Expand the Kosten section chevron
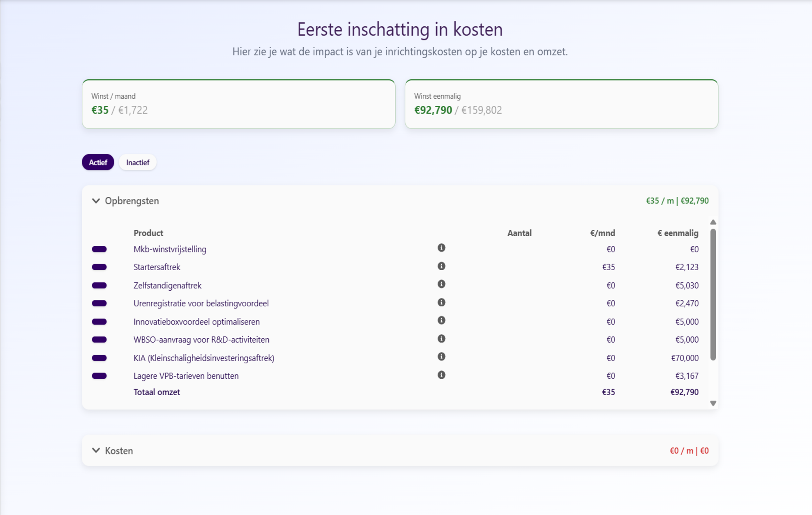The width and height of the screenshot is (812, 515). point(96,451)
